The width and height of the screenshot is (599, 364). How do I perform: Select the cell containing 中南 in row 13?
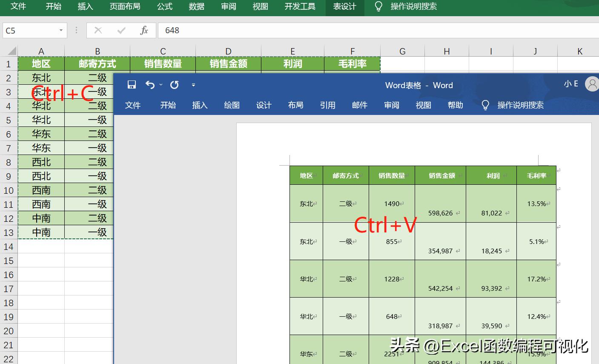41,232
